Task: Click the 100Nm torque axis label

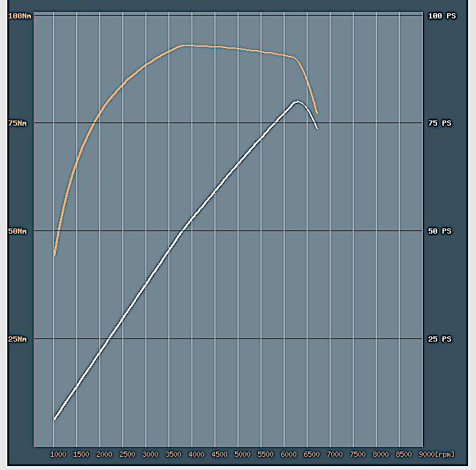Action: click(x=20, y=16)
